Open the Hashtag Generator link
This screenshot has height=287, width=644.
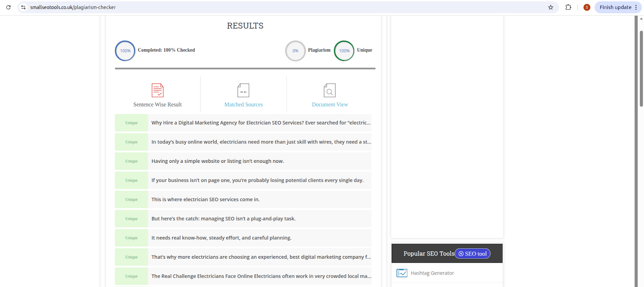point(432,273)
